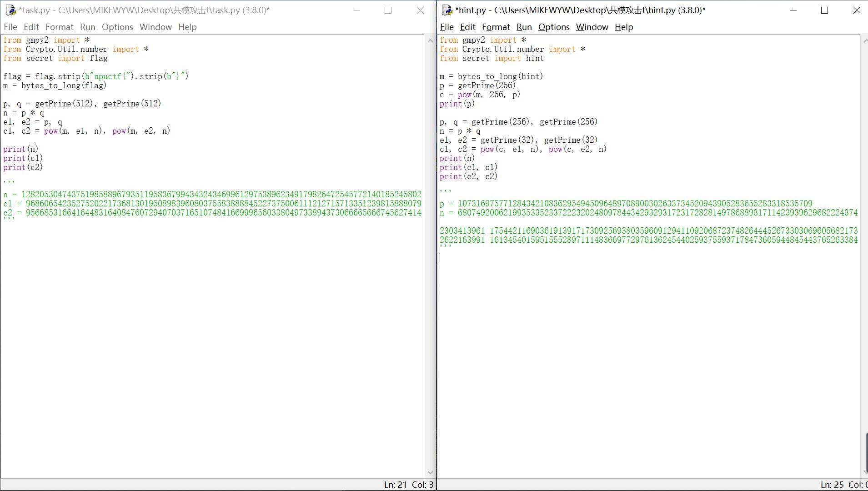Click the line starting with 2622163991
868x491 pixels.
click(649, 240)
